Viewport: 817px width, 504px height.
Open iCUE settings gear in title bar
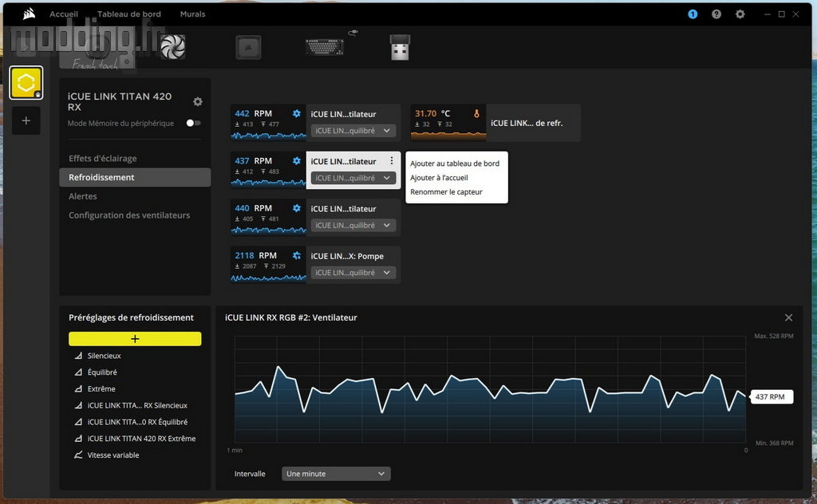tap(740, 14)
